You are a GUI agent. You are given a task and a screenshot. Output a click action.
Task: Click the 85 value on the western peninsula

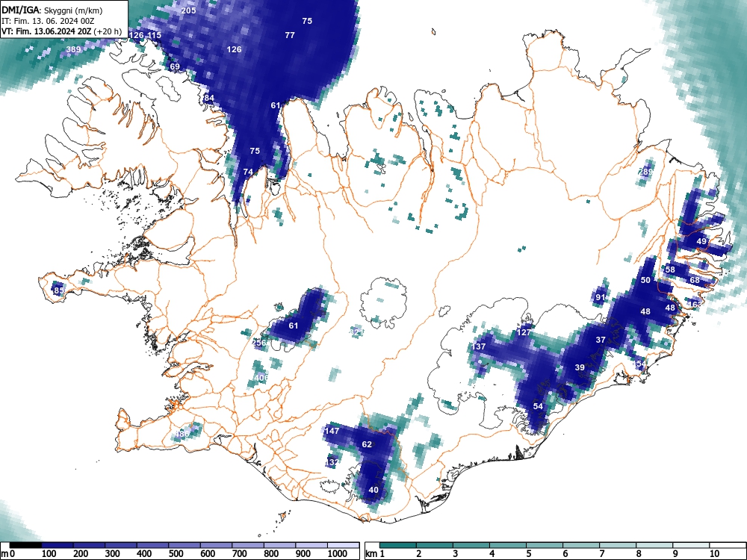click(59, 290)
